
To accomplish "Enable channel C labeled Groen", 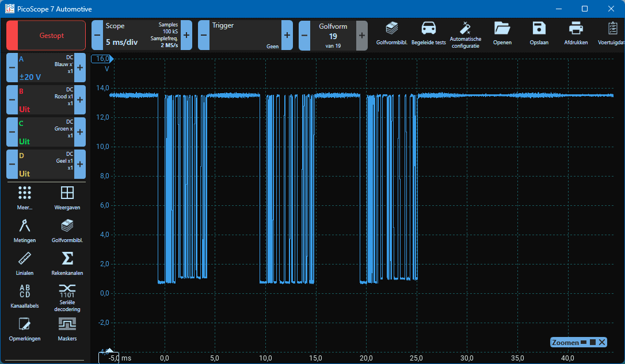I will click(x=46, y=132).
